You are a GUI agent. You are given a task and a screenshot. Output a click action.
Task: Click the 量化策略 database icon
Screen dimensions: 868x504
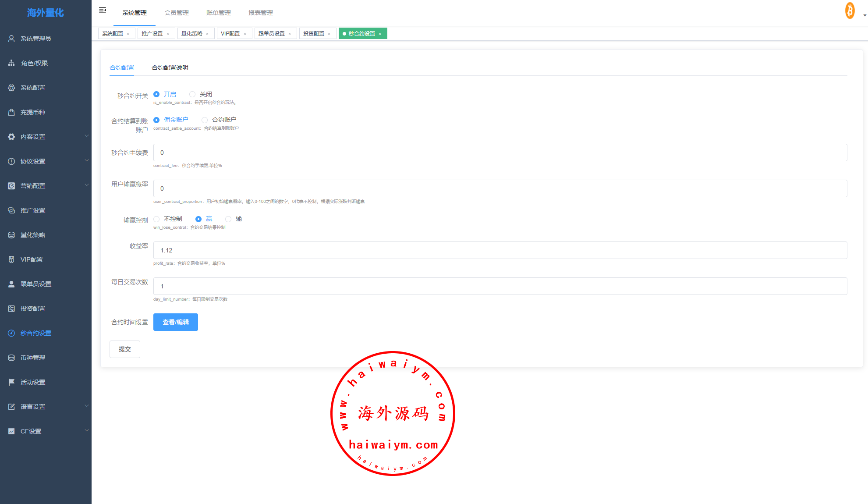point(11,235)
